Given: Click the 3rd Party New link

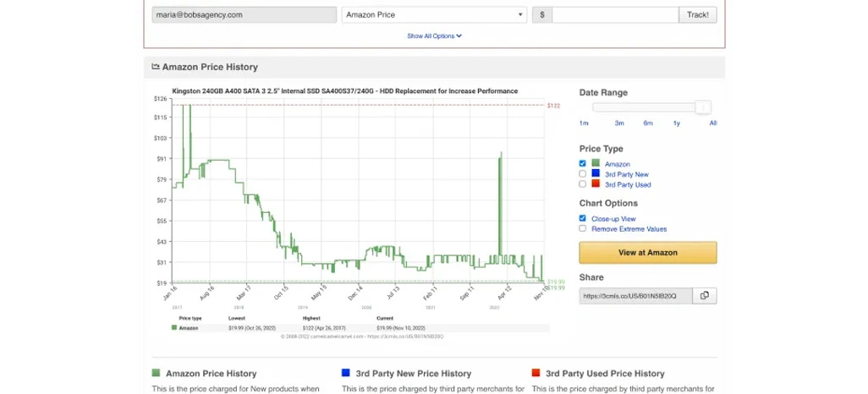Looking at the screenshot, I should [x=627, y=174].
